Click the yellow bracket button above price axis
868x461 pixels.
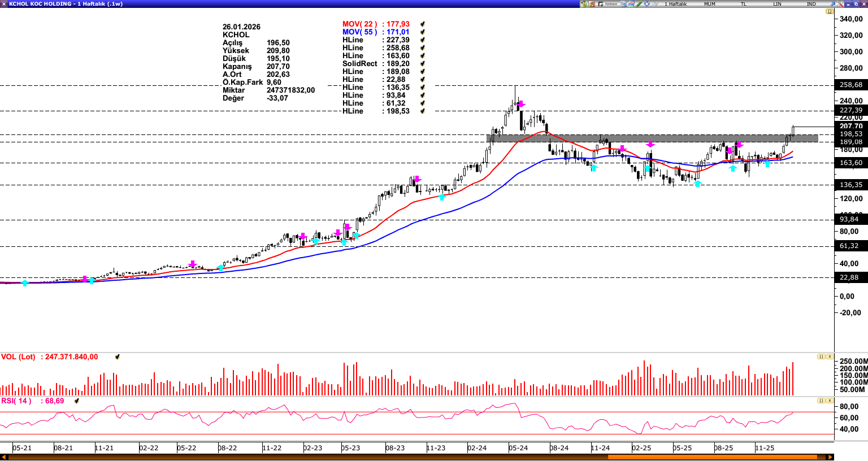pyautogui.click(x=830, y=11)
